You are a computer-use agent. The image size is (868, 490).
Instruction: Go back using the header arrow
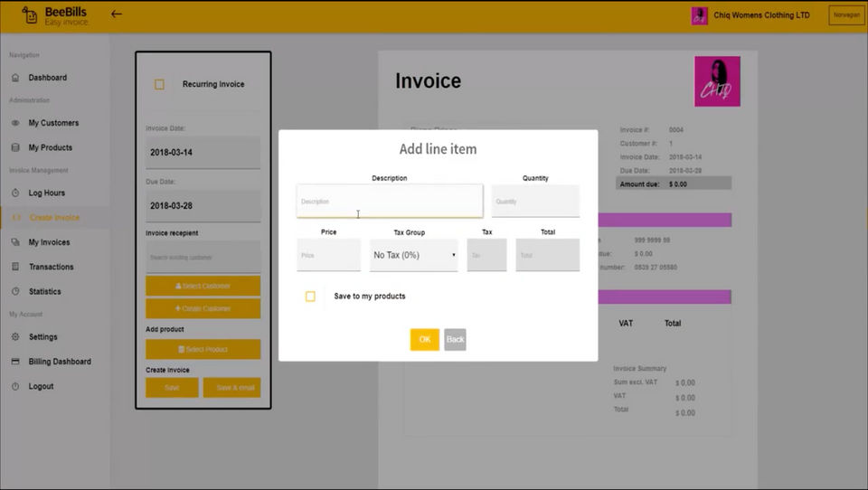click(x=117, y=14)
